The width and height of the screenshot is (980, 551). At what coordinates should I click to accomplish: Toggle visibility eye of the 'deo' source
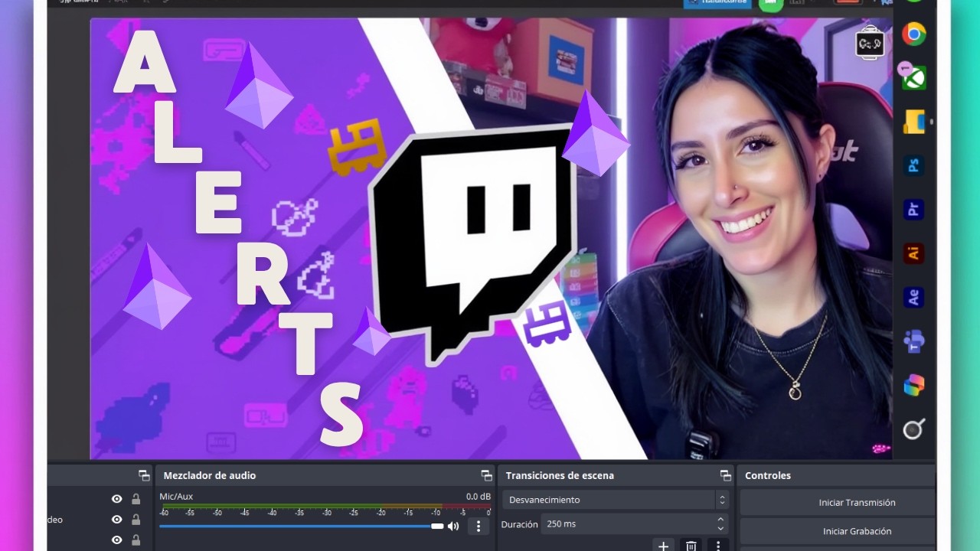[x=117, y=520]
